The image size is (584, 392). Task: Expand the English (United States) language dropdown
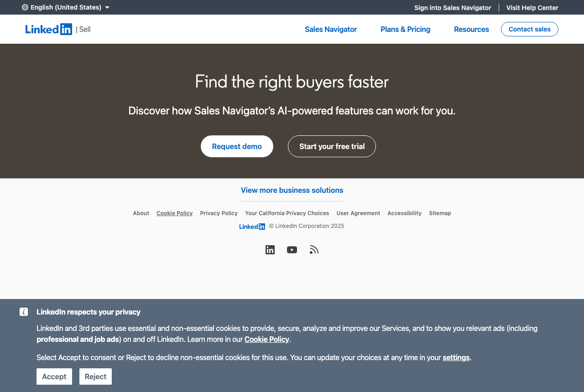[66, 7]
